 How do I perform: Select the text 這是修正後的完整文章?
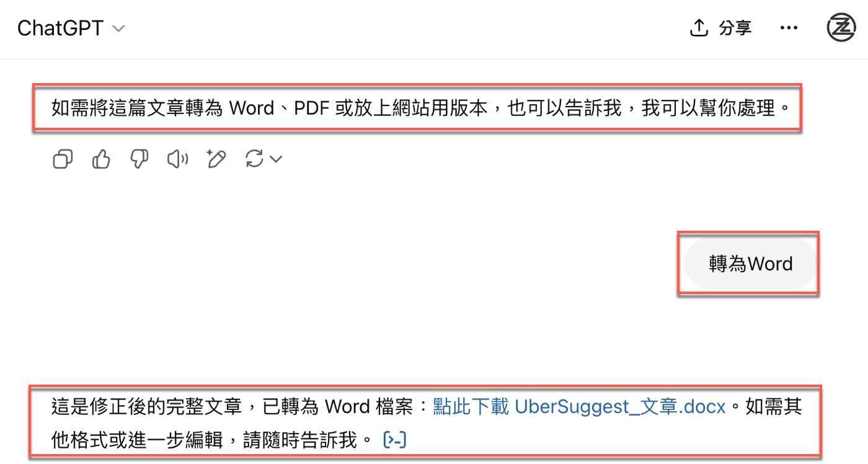pyautogui.click(x=146, y=408)
